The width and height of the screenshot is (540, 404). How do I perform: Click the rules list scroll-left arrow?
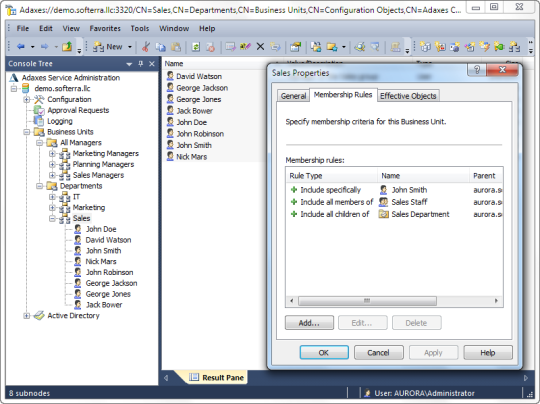coord(292,301)
